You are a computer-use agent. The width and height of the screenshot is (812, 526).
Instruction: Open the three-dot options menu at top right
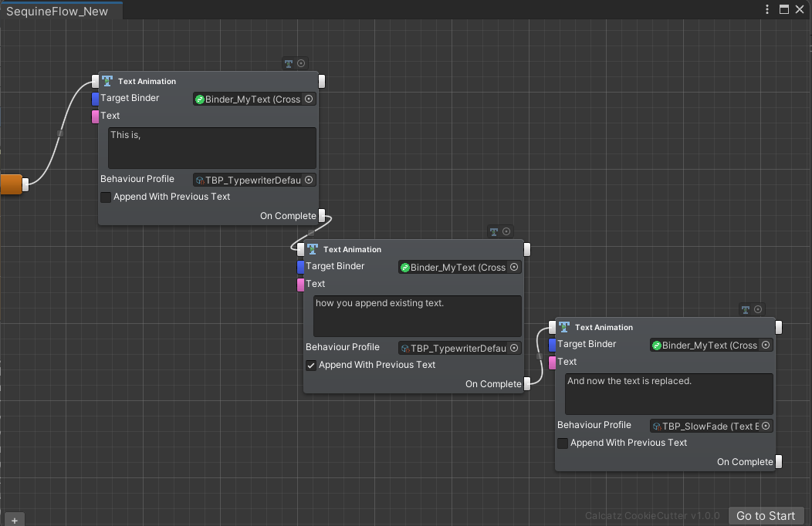pyautogui.click(x=766, y=9)
